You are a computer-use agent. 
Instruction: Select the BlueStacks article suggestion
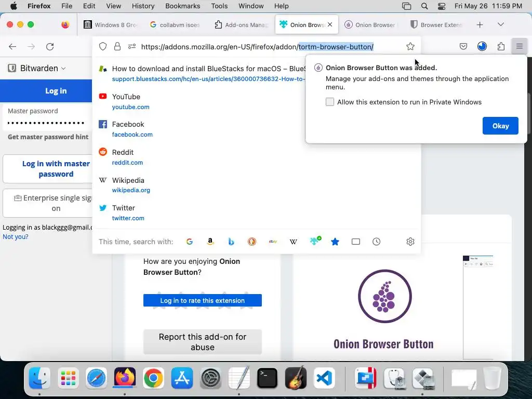click(x=200, y=74)
